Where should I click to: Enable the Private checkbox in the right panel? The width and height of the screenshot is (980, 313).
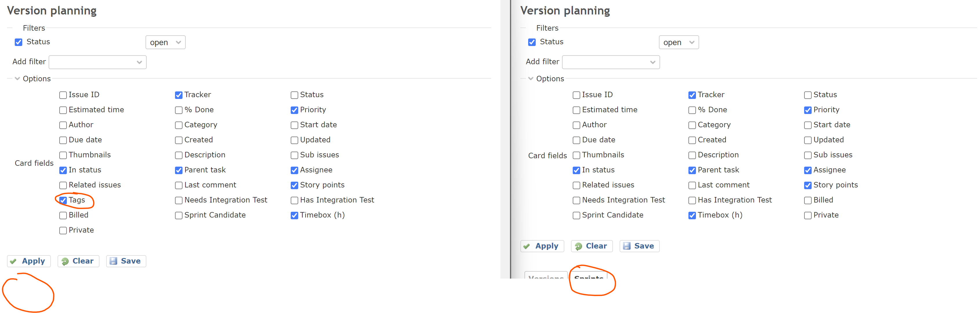pos(808,216)
